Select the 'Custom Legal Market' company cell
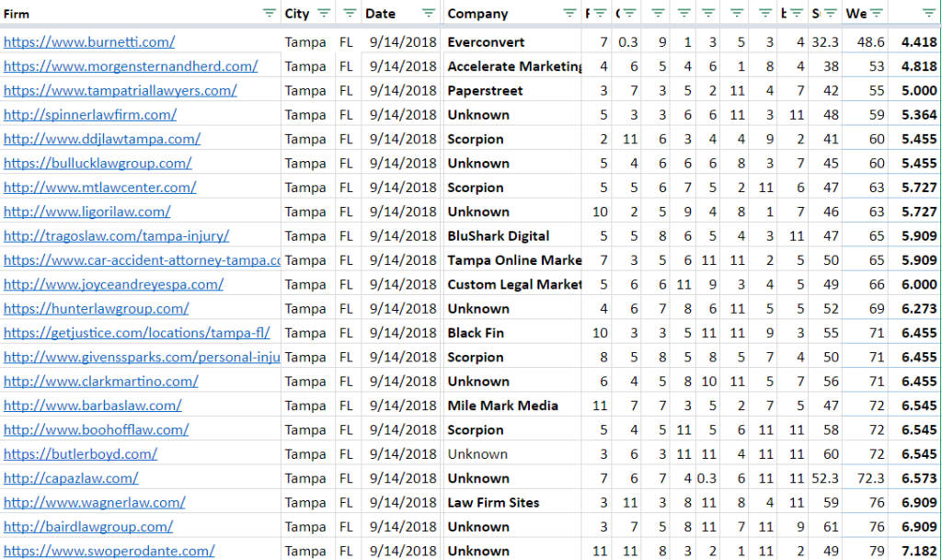This screenshot has width=942, height=560. click(511, 284)
